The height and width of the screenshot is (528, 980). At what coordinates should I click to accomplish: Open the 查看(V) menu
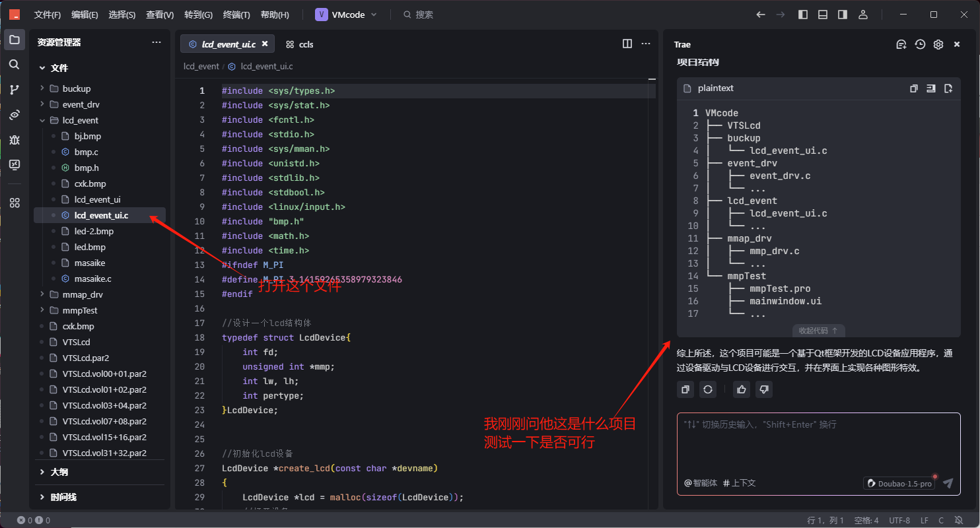pyautogui.click(x=160, y=15)
